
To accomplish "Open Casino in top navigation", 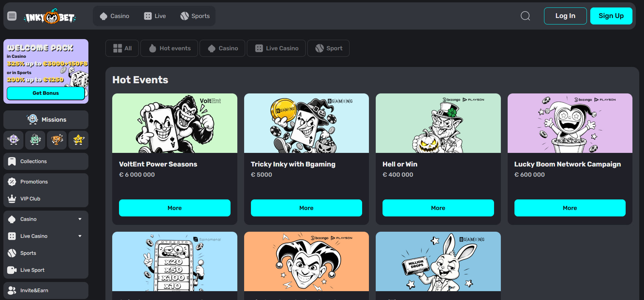I will 114,16.
